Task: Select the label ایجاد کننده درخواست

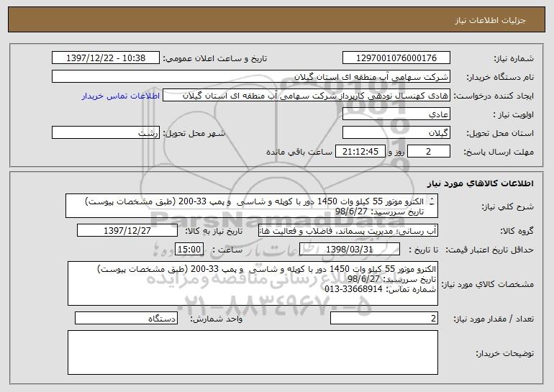Action: pos(494,96)
